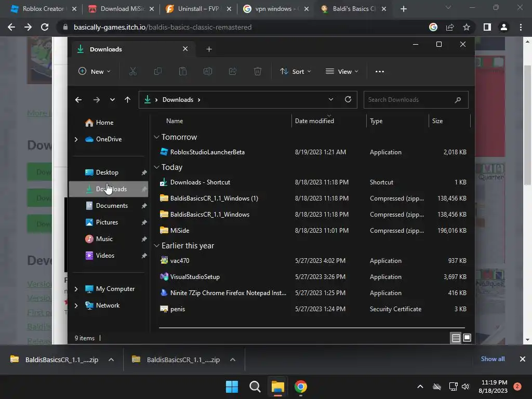
Task: Add a new File Explorer tab
Action: [x=209, y=49]
